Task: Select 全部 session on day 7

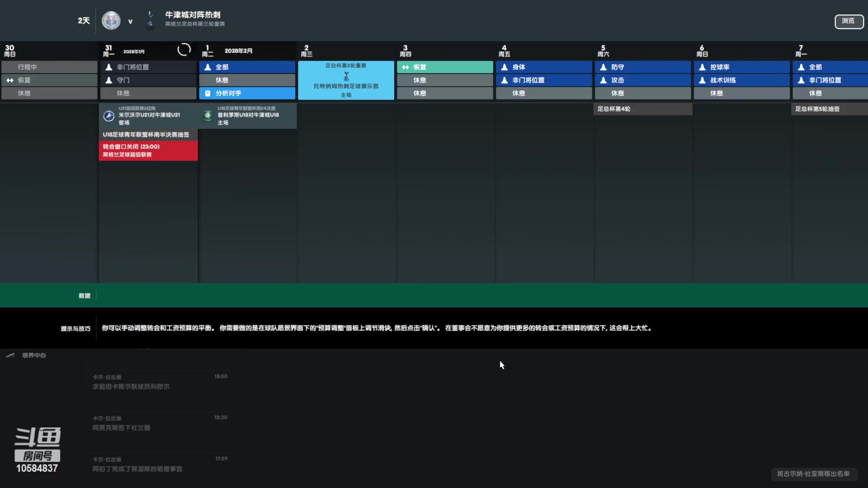Action: point(830,67)
